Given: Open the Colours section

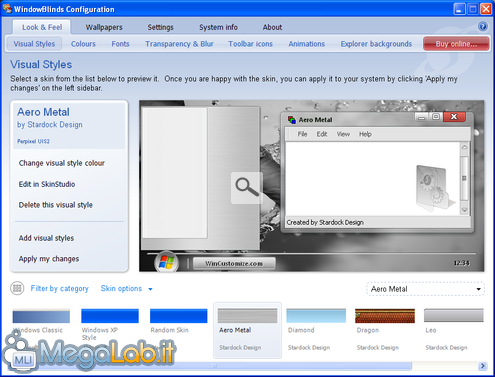Looking at the screenshot, I should coord(83,44).
